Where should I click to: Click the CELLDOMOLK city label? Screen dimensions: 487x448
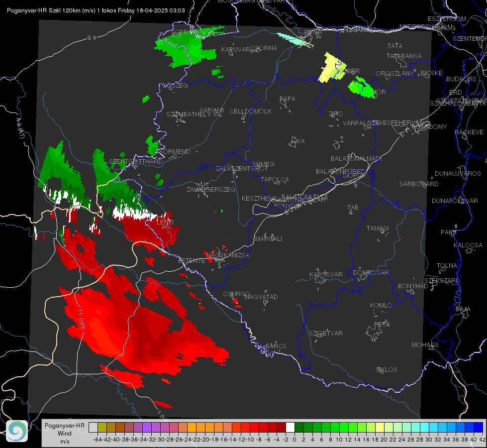(x=251, y=112)
